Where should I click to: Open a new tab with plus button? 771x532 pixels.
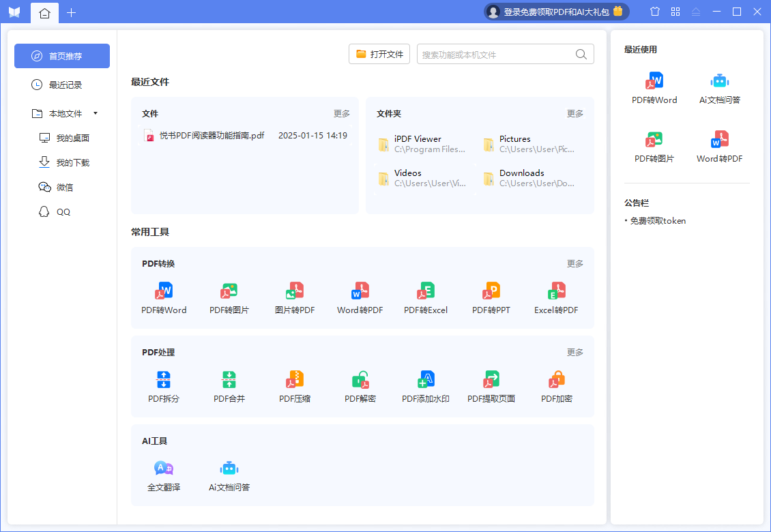point(72,12)
